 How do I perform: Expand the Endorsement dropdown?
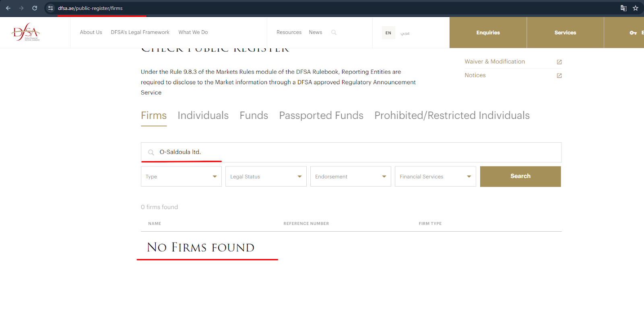pyautogui.click(x=351, y=176)
